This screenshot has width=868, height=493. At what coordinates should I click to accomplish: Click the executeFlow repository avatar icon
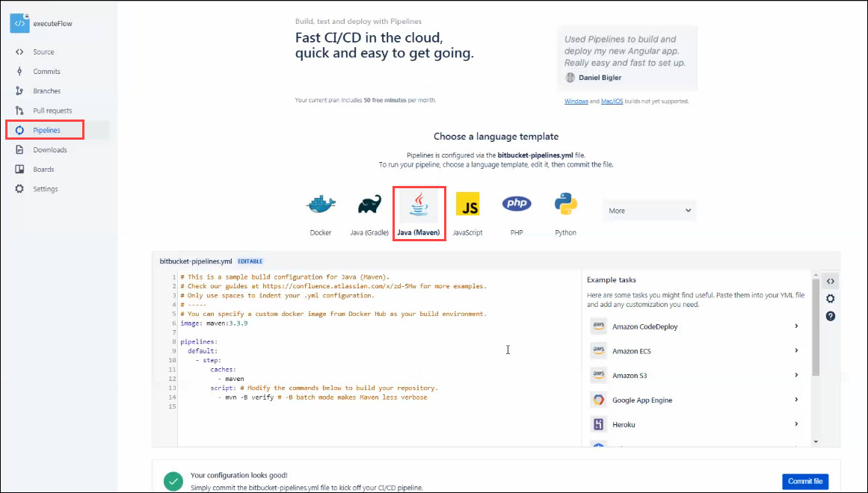click(20, 23)
